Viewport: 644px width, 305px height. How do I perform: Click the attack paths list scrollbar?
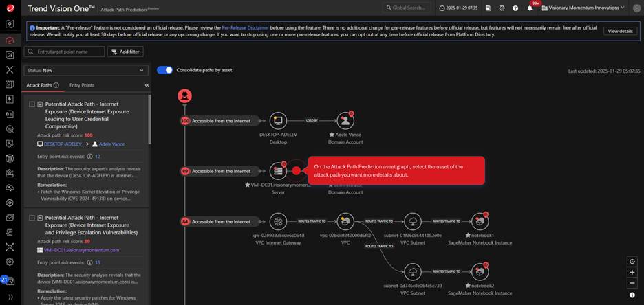point(149,120)
